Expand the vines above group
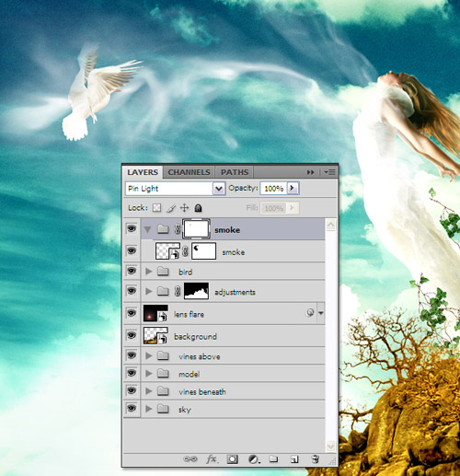The width and height of the screenshot is (460, 476). coord(149,355)
